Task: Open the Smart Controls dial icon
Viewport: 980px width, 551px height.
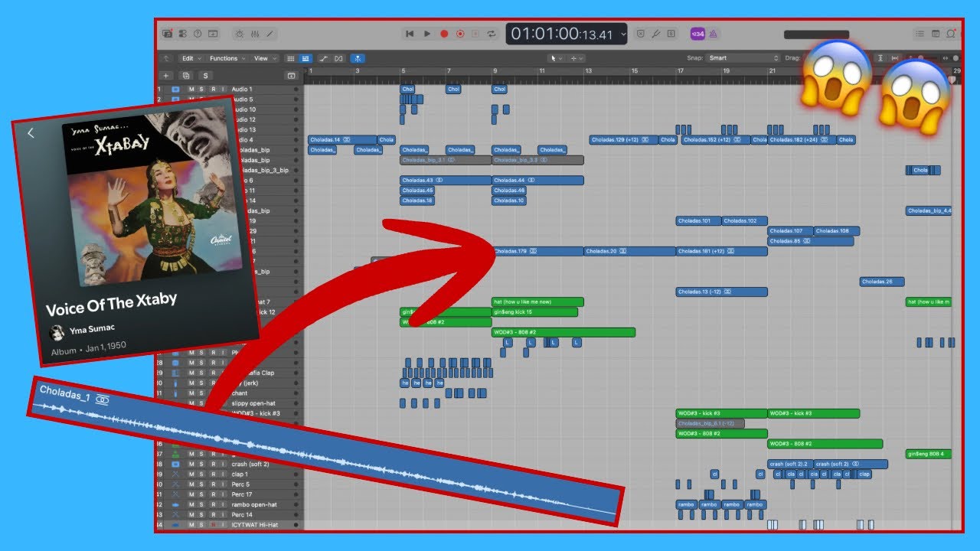Action: (x=240, y=34)
